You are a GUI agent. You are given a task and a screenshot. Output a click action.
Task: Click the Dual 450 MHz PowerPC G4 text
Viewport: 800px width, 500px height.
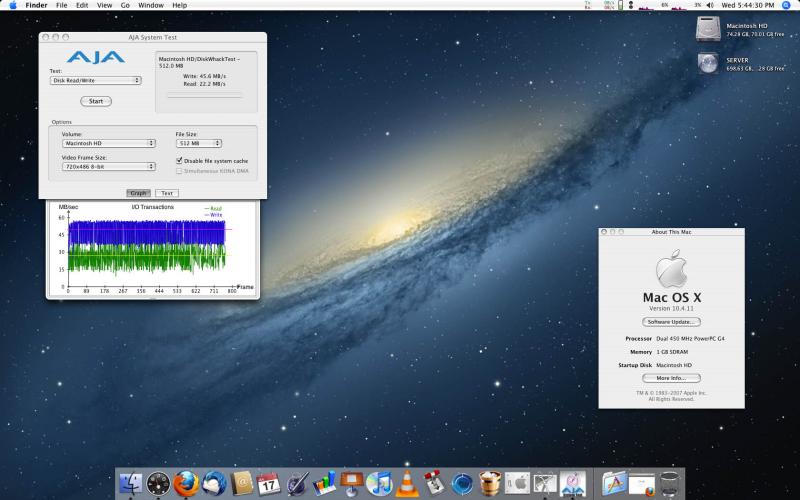pos(690,339)
